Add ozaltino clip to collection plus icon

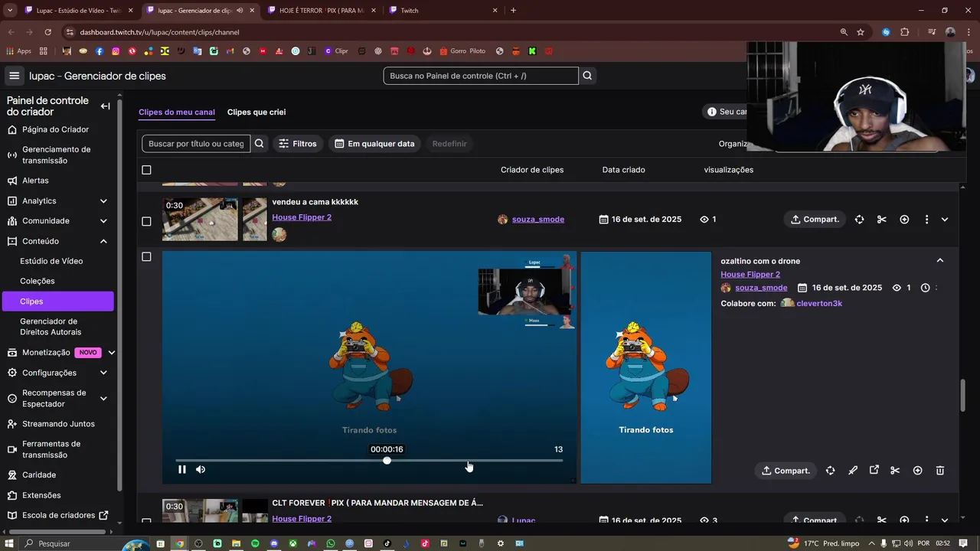click(x=917, y=471)
